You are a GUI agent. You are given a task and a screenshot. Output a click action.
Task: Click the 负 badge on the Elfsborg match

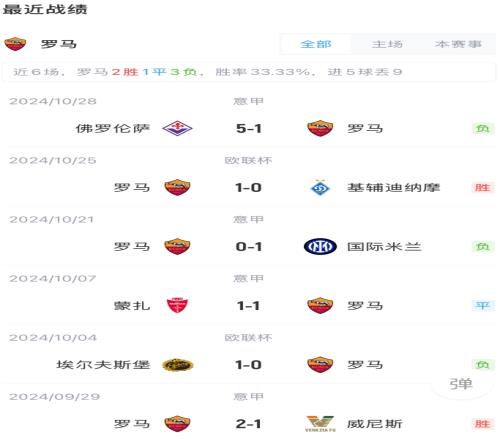click(x=483, y=365)
